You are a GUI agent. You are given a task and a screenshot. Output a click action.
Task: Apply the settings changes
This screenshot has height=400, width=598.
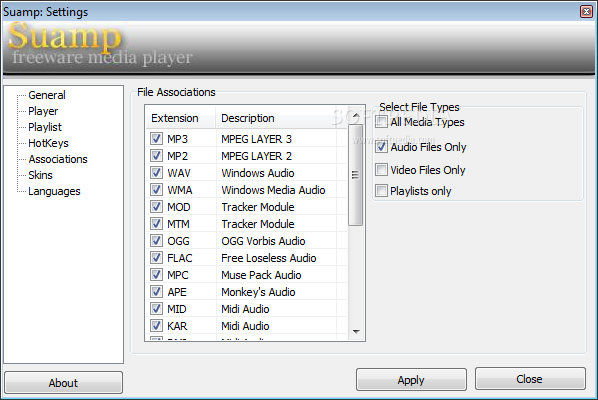pyautogui.click(x=411, y=379)
